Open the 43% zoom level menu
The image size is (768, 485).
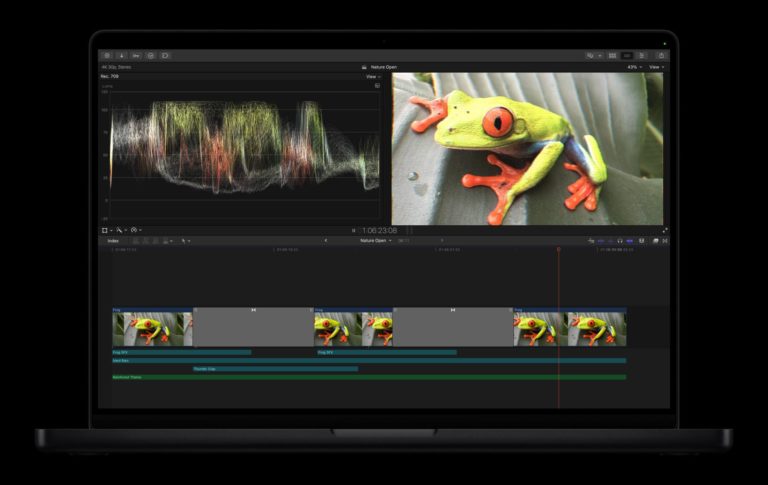click(634, 67)
